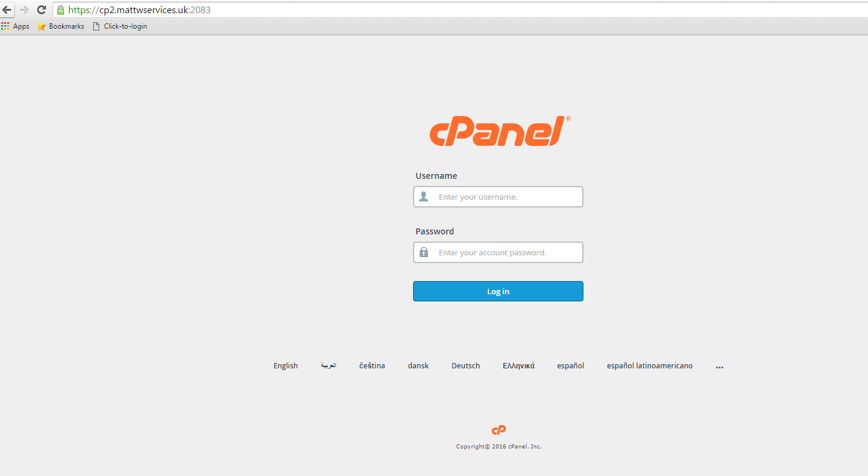
Task: Click the lock icon in password field
Action: tap(424, 252)
